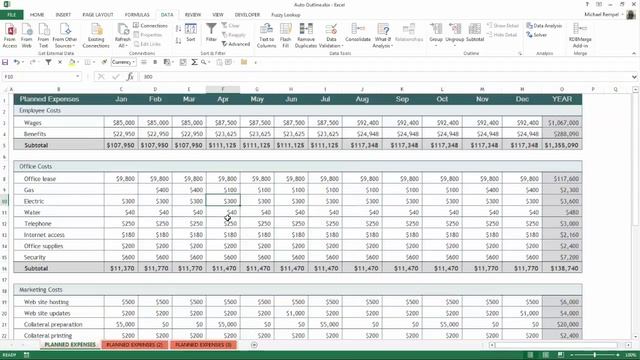Add a new sheet
The image size is (640, 360).
point(254,345)
